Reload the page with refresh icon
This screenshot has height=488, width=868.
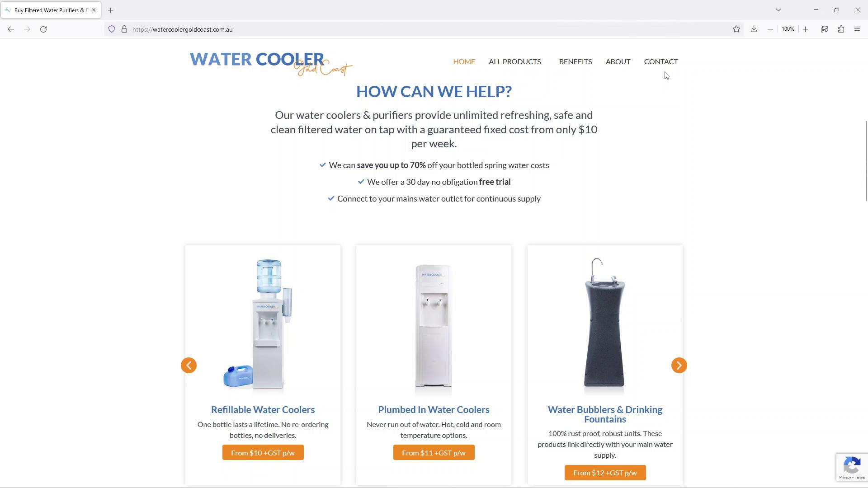point(43,29)
